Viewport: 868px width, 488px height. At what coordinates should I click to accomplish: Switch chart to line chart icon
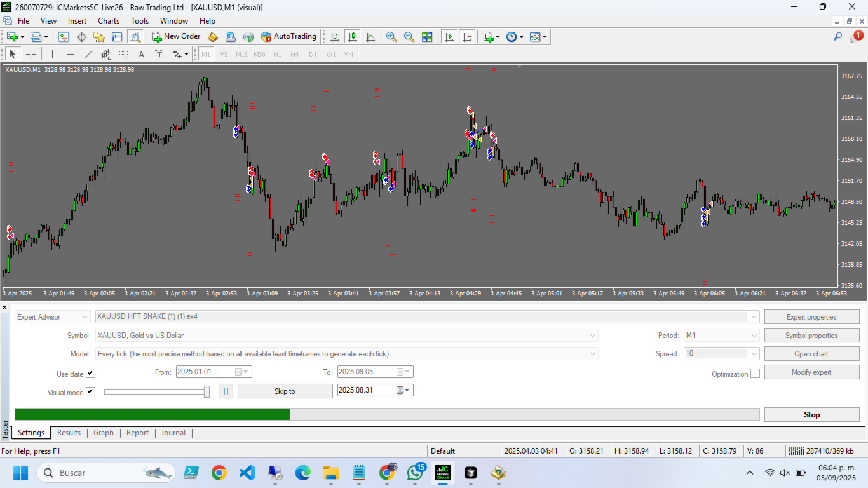pyautogui.click(x=370, y=37)
